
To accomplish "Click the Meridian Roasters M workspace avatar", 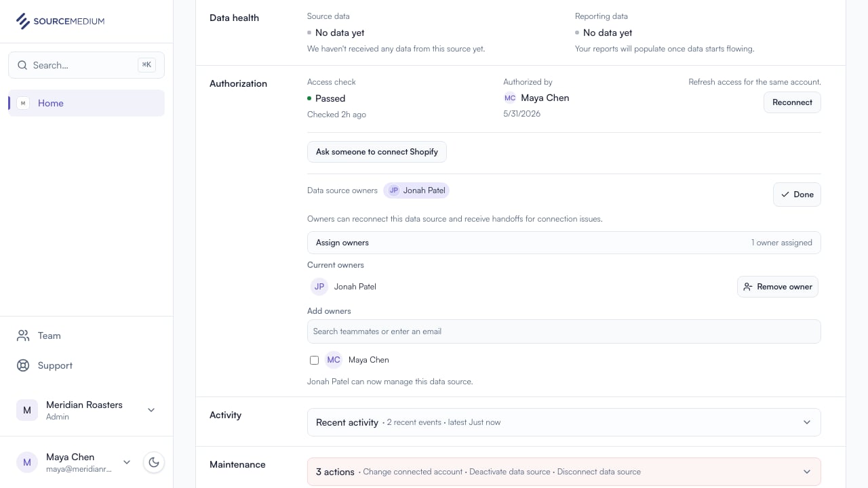I will point(27,410).
